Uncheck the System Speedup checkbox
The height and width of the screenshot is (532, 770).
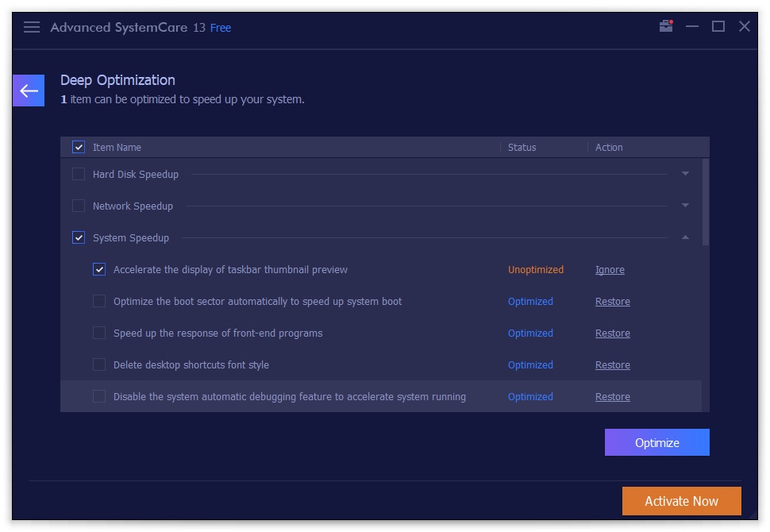[79, 237]
